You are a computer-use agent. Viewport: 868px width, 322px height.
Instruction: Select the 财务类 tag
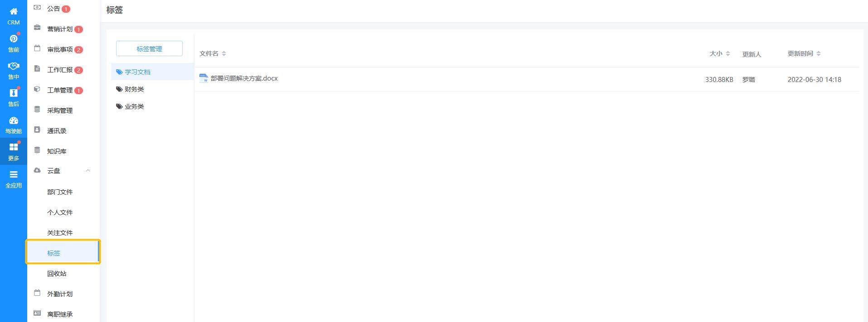tap(134, 89)
